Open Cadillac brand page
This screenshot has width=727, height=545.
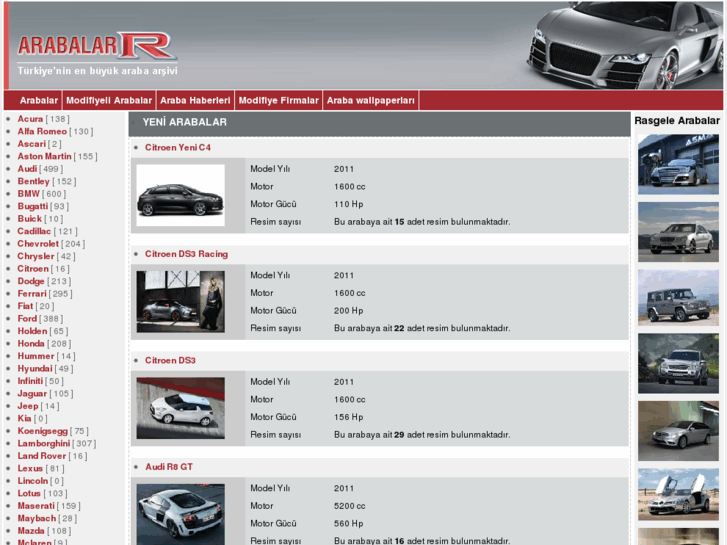click(34, 231)
